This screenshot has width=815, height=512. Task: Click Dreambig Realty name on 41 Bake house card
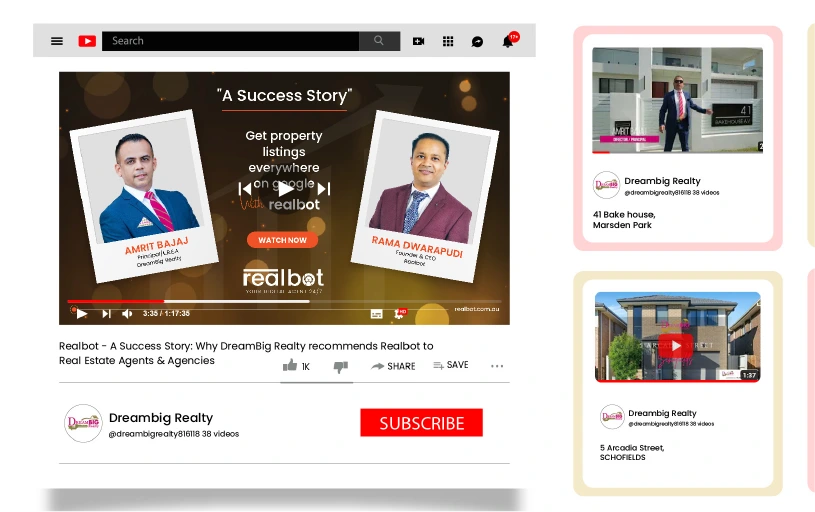point(662,181)
